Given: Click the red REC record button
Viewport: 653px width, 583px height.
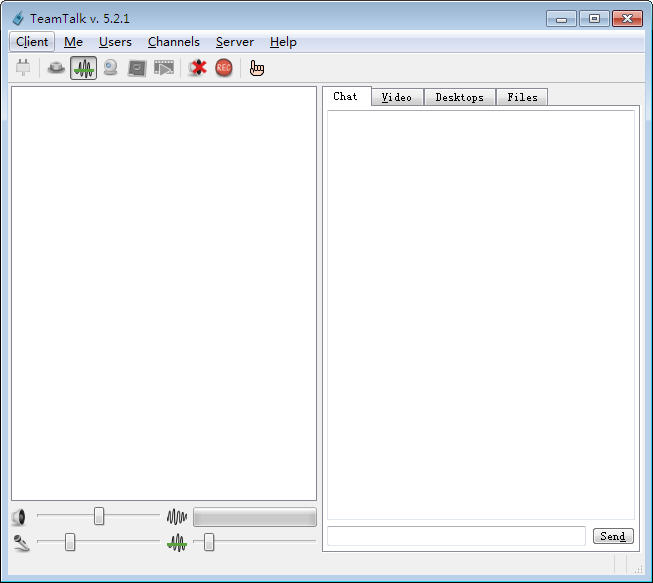Looking at the screenshot, I should (224, 68).
